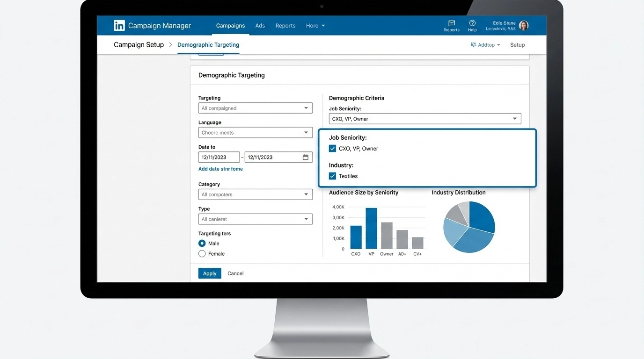Open the Hore menu
The image size is (644, 359).
[315, 26]
